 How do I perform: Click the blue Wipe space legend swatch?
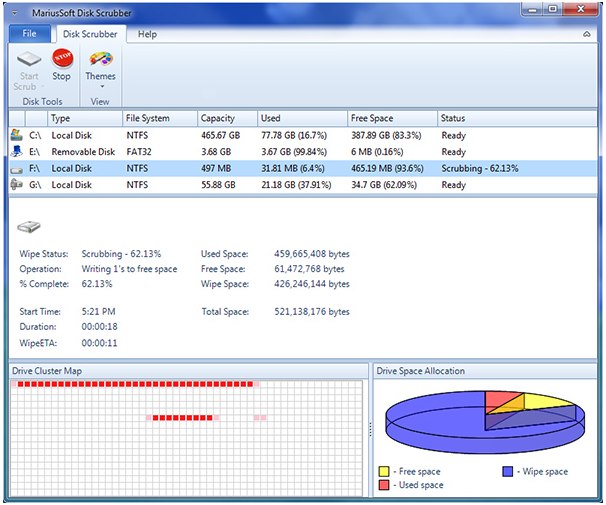click(508, 471)
